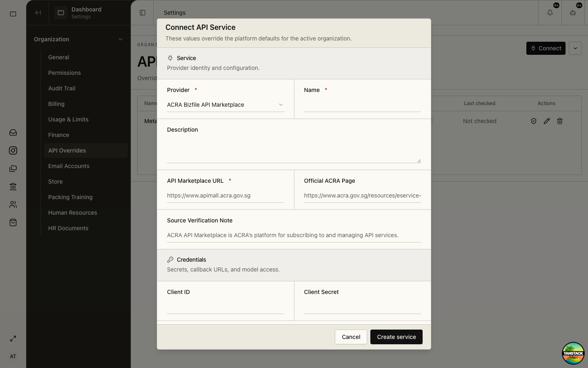Click the window icon atop the left rail
588x368 pixels.
click(x=13, y=14)
